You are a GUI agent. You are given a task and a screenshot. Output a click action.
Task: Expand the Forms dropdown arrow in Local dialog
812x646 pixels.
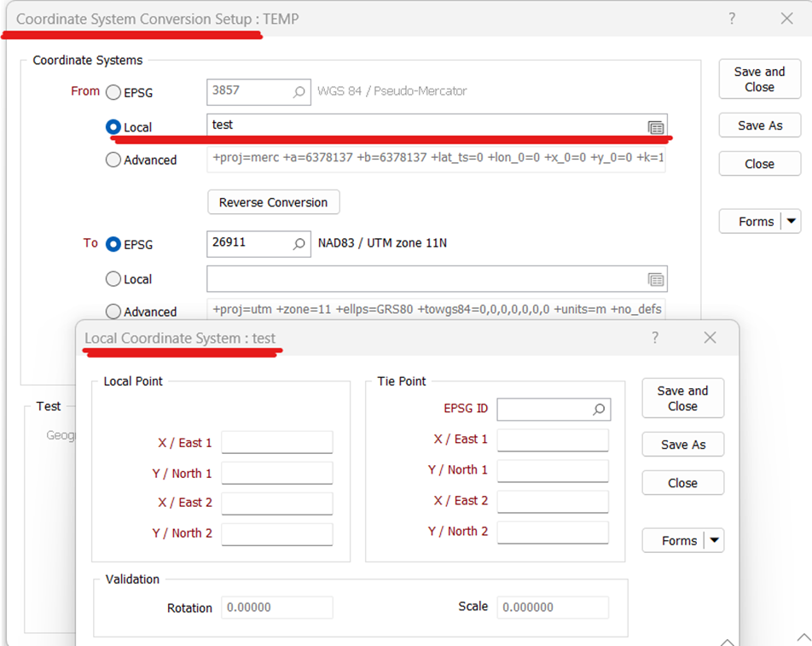tap(714, 540)
